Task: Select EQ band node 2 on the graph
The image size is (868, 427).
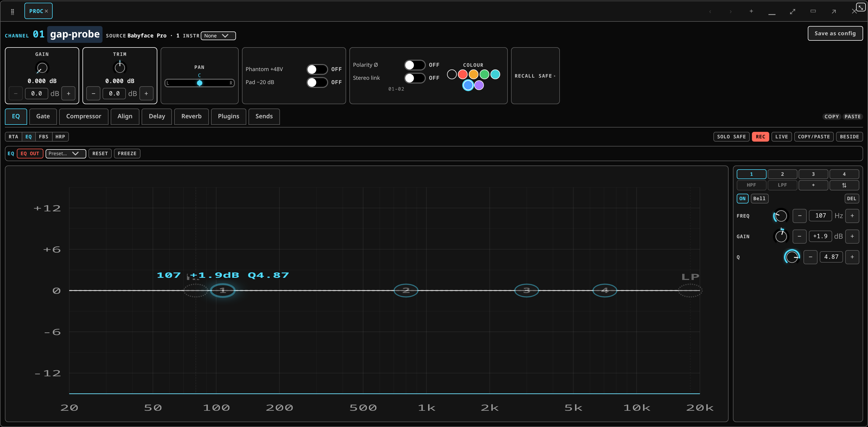Action: pos(406,291)
